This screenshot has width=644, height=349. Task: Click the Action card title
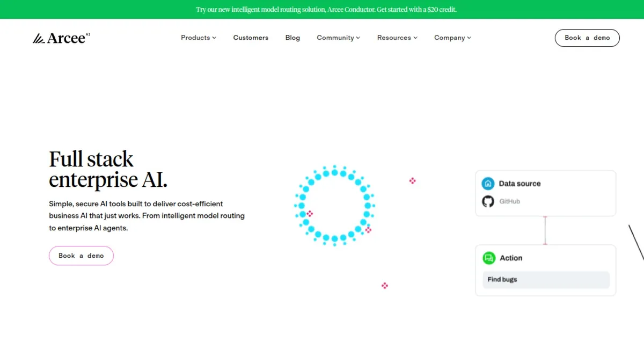511,258
